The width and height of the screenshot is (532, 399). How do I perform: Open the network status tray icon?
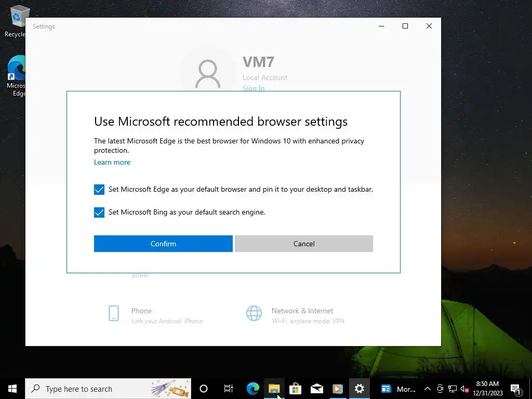(x=453, y=389)
